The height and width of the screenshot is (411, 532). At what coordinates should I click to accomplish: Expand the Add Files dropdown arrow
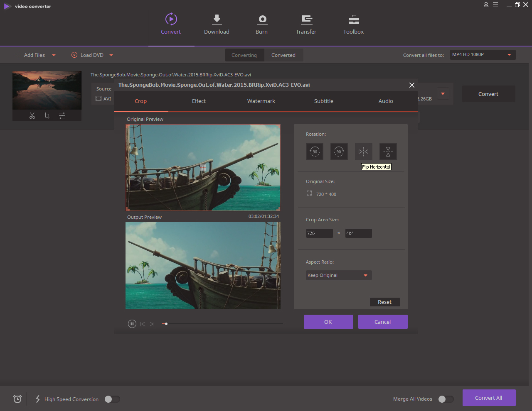click(54, 55)
